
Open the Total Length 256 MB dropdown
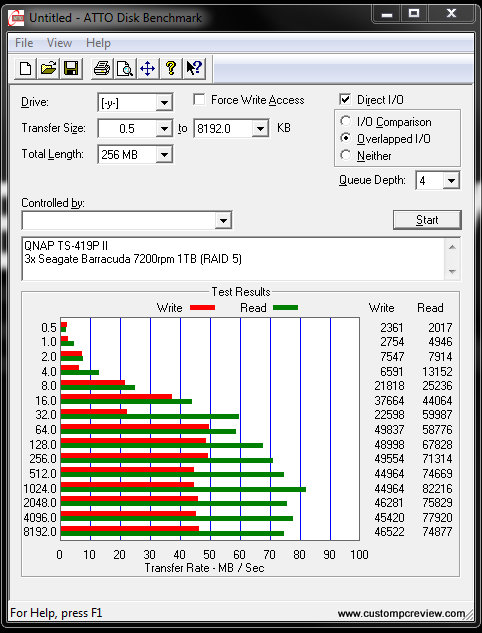[x=164, y=154]
